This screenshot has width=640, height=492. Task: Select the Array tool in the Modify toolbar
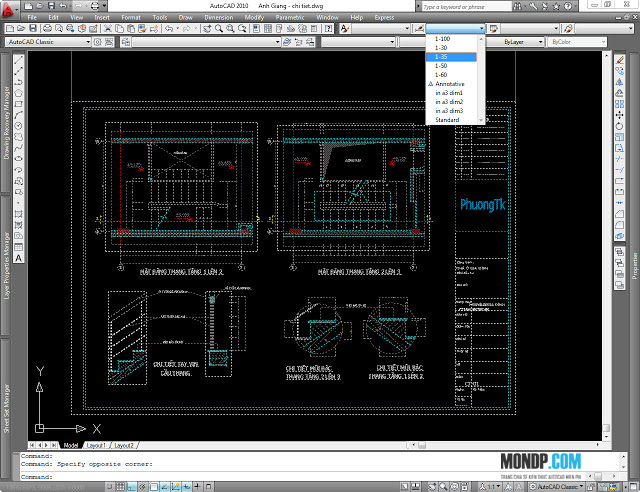[x=619, y=104]
